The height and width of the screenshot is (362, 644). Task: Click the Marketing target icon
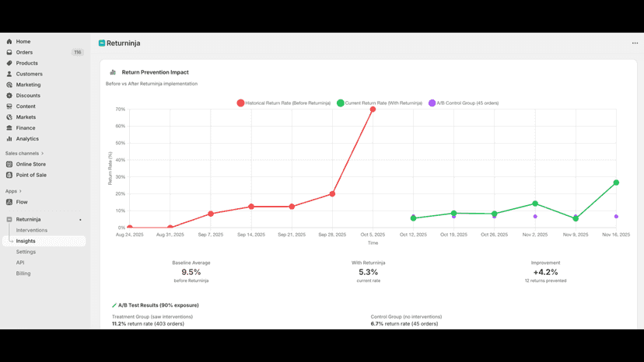tap(9, 85)
